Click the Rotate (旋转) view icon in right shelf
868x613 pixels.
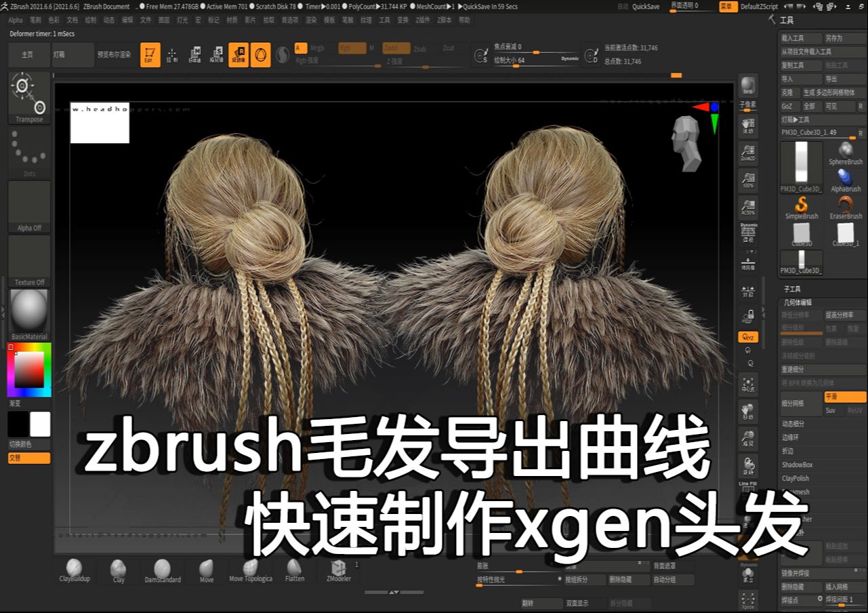click(748, 466)
